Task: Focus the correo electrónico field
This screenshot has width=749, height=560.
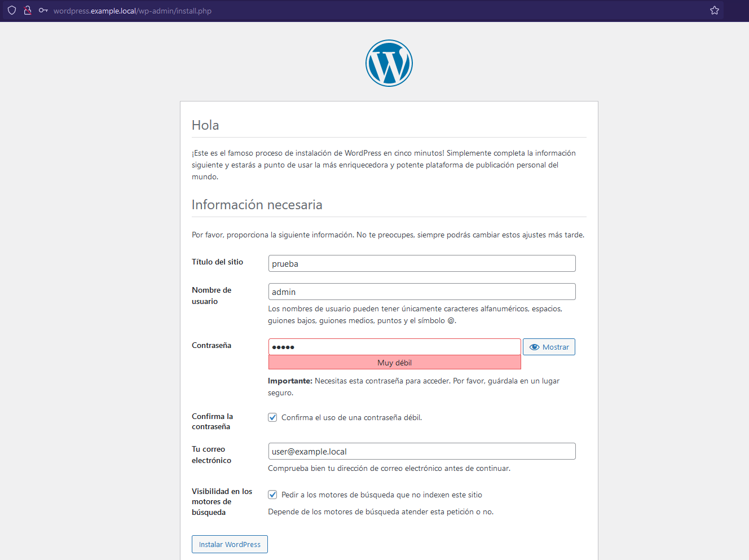Action: tap(422, 451)
